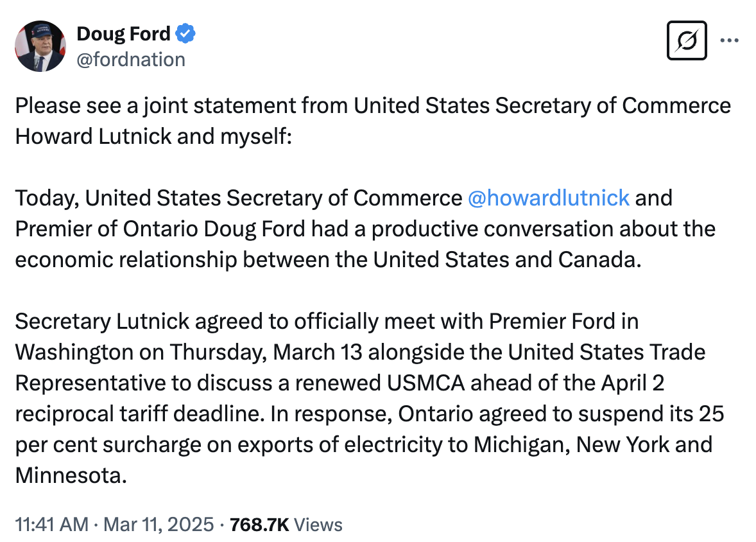Click the Doug Ford display name
The image size is (756, 542).
(x=123, y=33)
